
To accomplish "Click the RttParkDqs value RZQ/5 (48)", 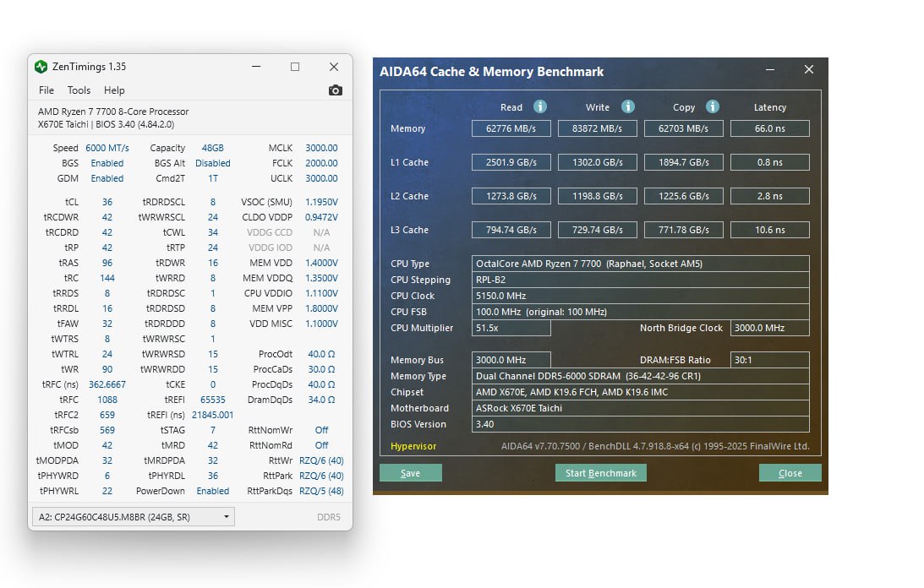I will tap(321, 491).
